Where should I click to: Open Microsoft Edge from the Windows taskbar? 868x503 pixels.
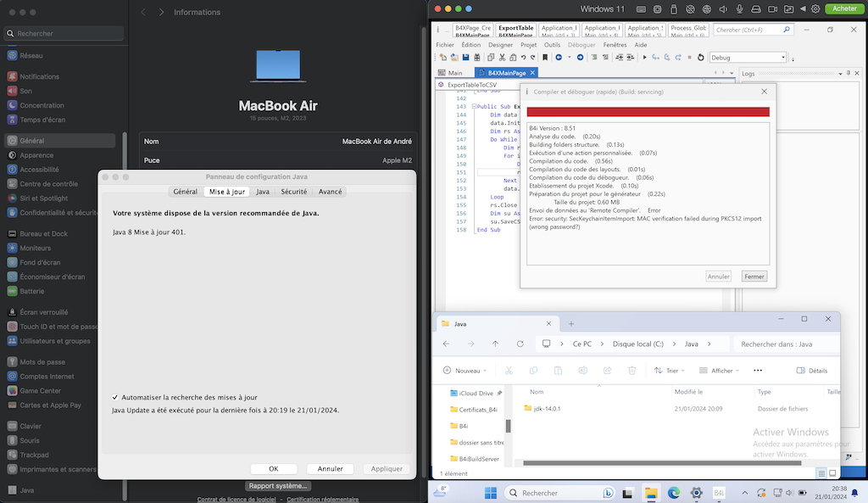(x=674, y=493)
